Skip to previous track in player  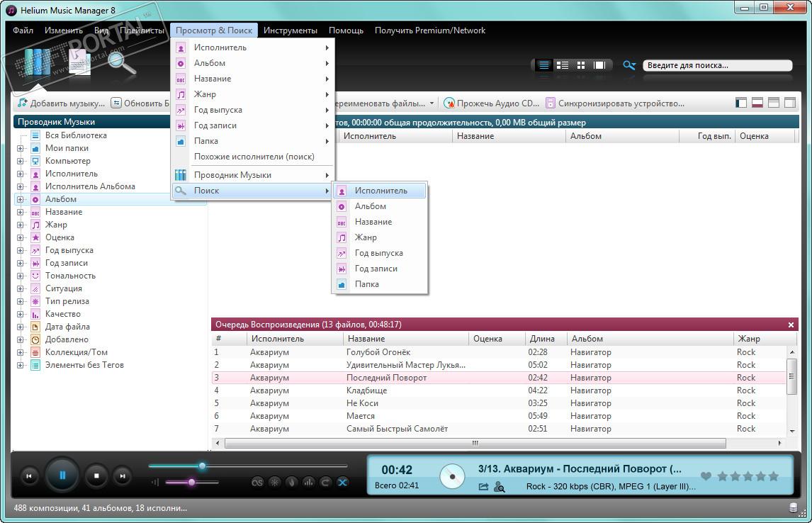tap(29, 476)
